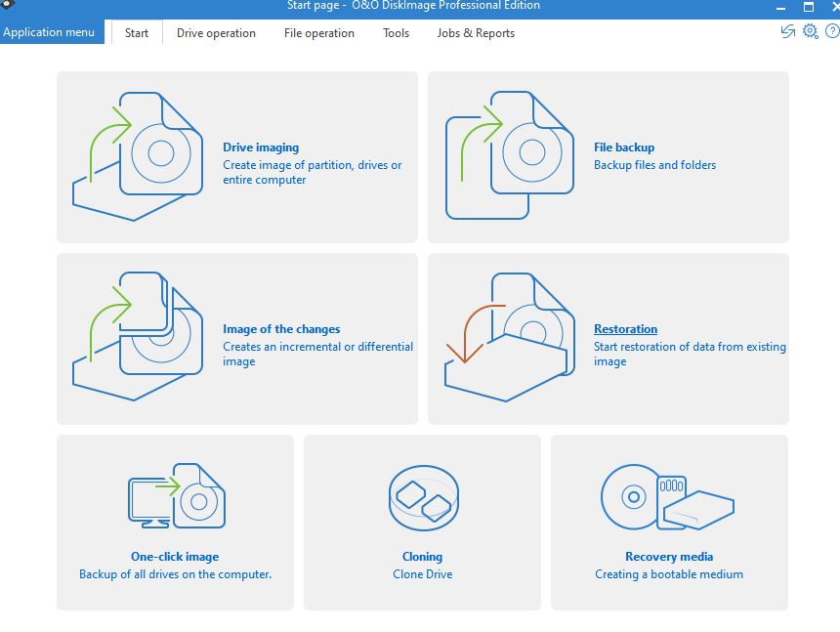840x632 pixels.
Task: Click 'Create image of partition, drives or entire computer' text
Action: tap(313, 173)
